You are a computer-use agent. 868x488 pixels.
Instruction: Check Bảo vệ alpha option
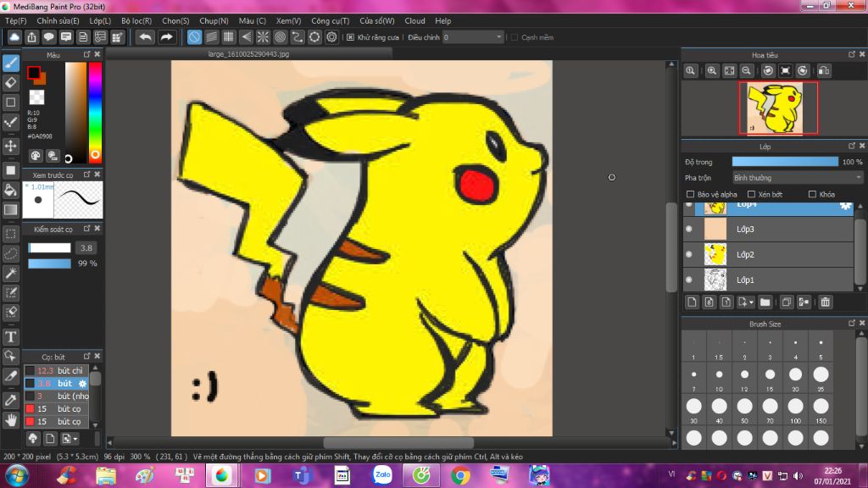tap(690, 194)
